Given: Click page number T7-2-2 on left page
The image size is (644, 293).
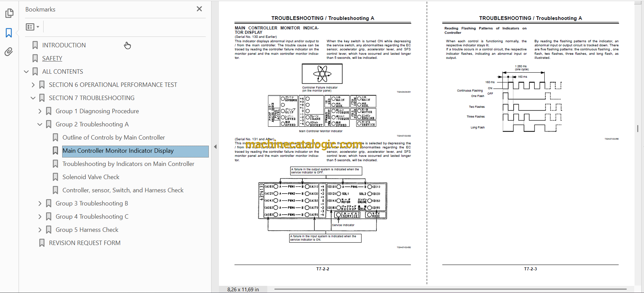Looking at the screenshot, I should coord(323,269).
